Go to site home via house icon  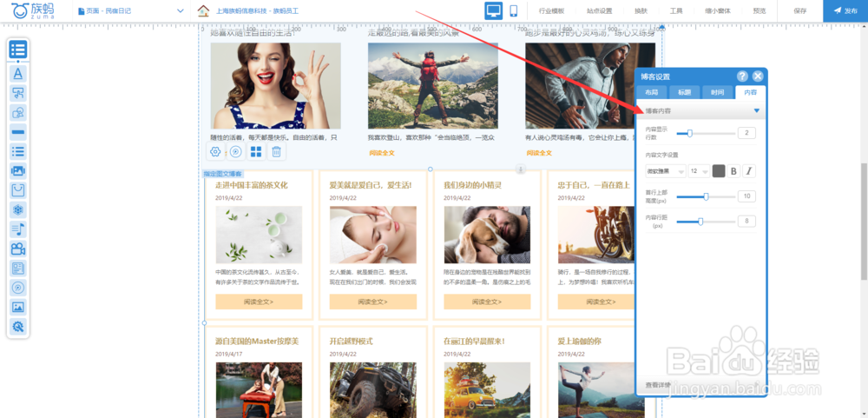coord(204,10)
